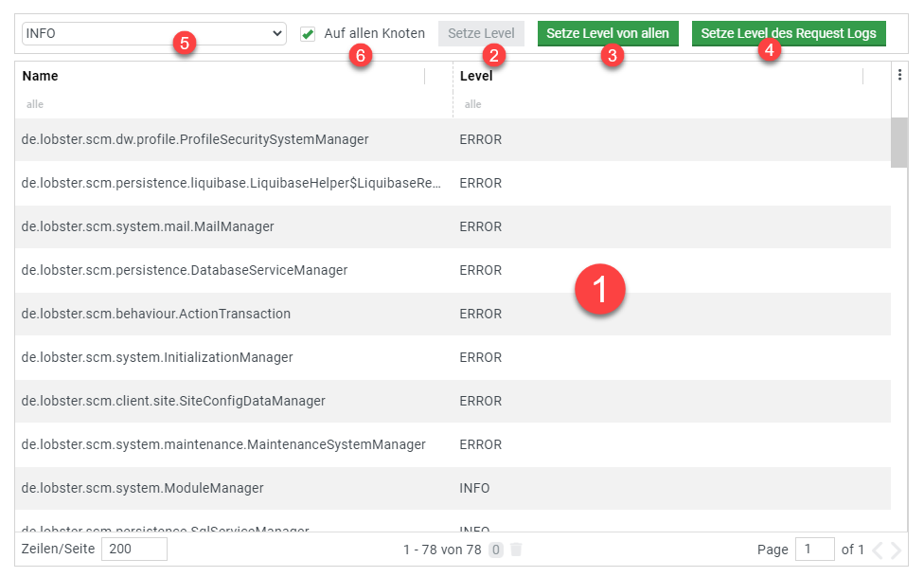
Task: Click the vertical scrollbar thumb of table
Action: point(899,142)
